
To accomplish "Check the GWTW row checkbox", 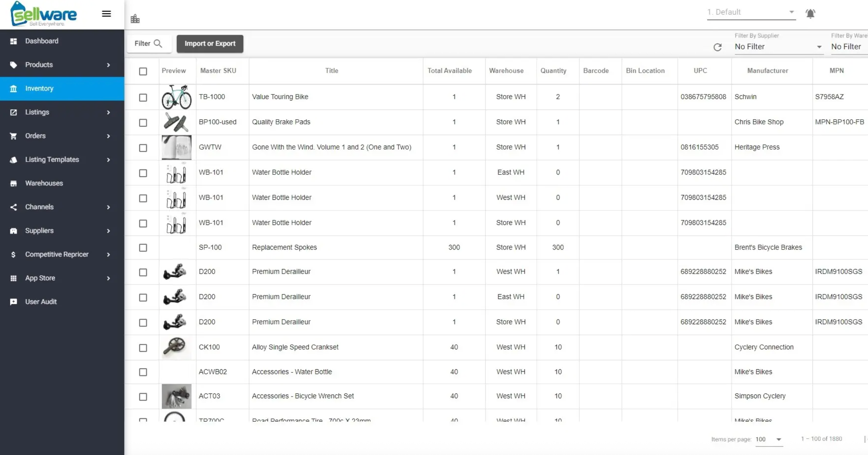I will [x=143, y=148].
